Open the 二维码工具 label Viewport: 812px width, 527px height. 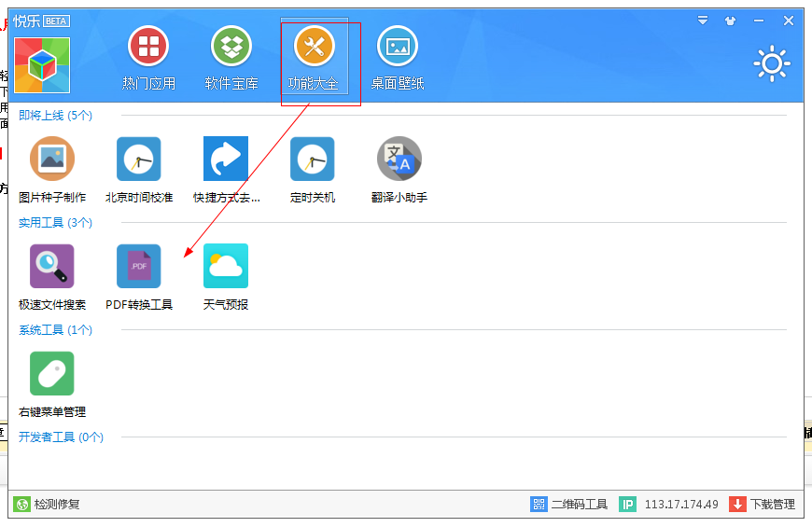click(x=579, y=505)
